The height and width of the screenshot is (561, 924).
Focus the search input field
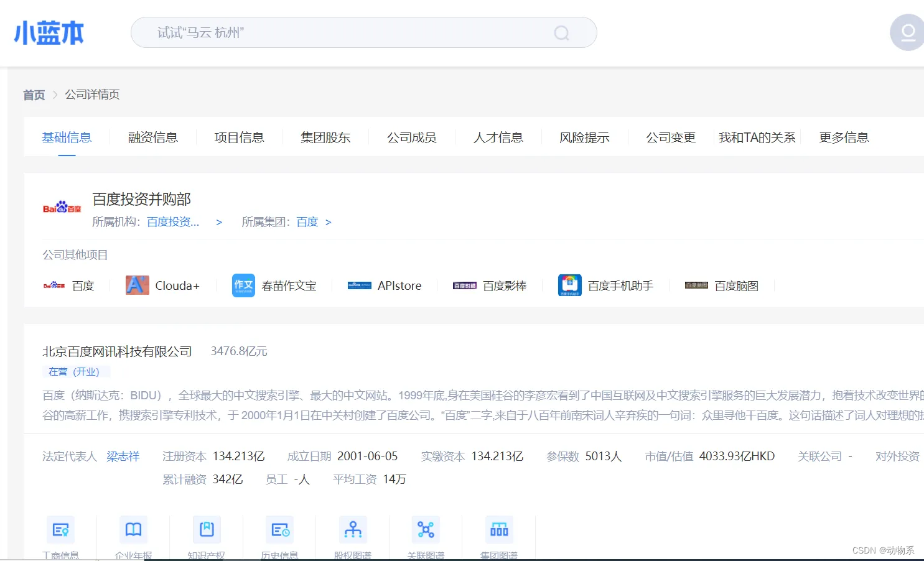[364, 32]
